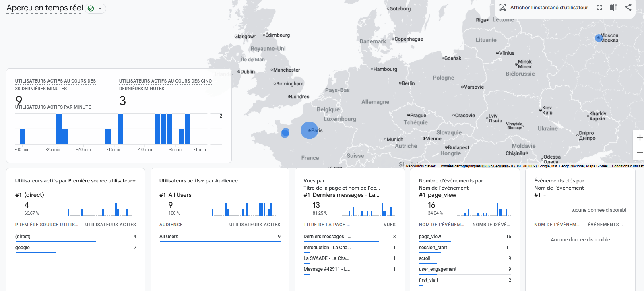Open the Raccourcis clavier link on the map
644x291 pixels.
420,166
